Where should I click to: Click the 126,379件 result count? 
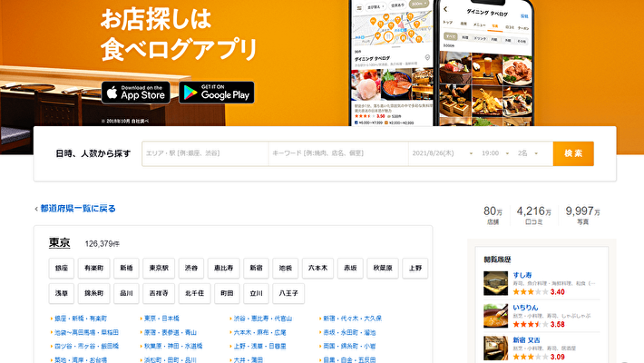(102, 244)
